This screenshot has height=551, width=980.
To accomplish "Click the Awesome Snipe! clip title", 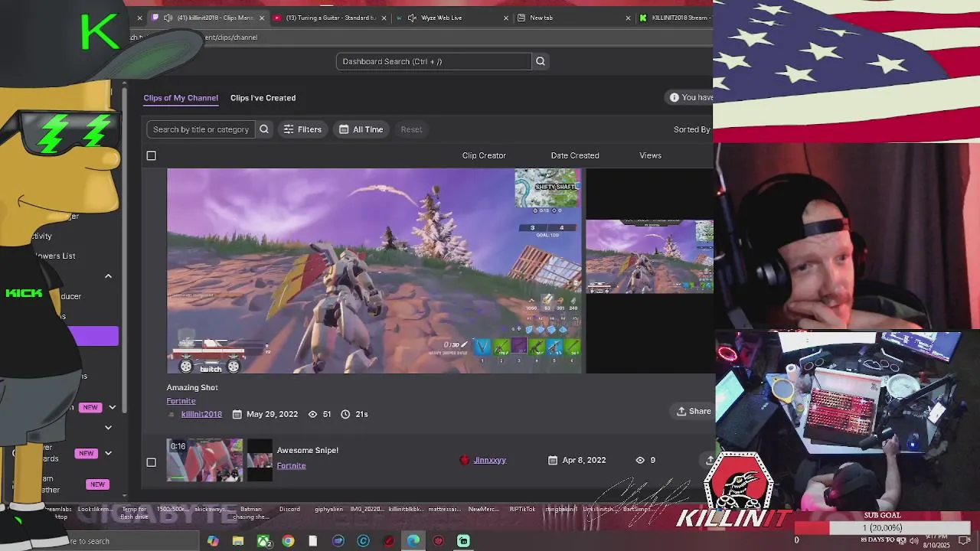I will pos(308,450).
